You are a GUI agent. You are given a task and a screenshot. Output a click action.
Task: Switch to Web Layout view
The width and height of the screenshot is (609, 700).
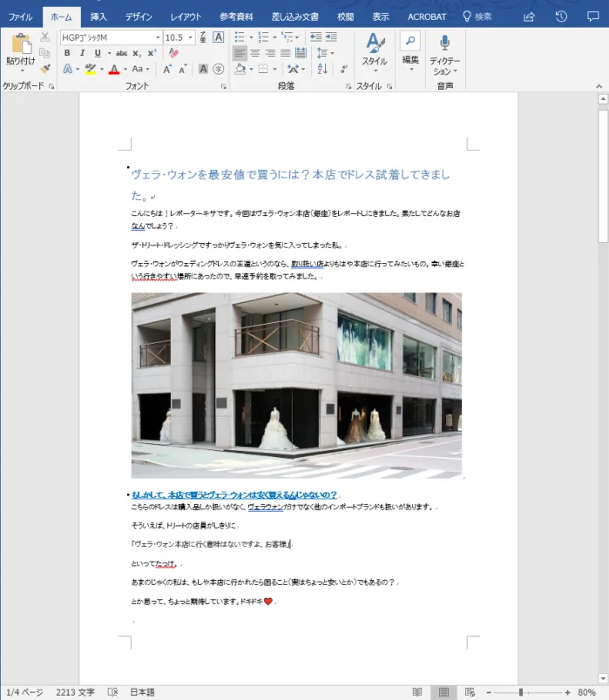[x=470, y=692]
